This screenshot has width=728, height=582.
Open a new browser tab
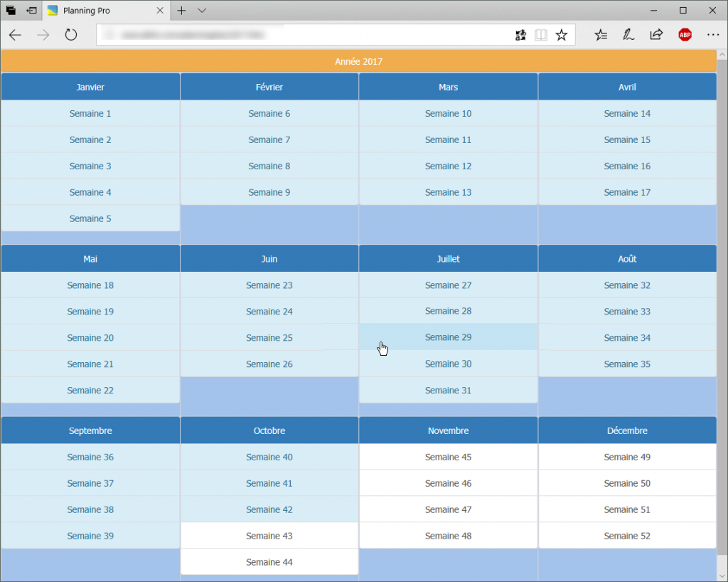pyautogui.click(x=181, y=11)
